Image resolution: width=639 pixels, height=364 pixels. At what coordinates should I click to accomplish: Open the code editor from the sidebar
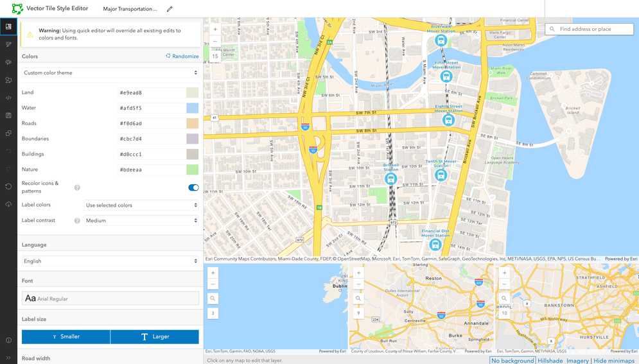pos(8,98)
